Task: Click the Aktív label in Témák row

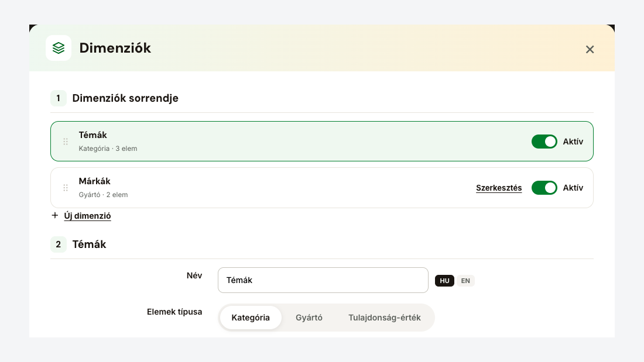Action: [573, 142]
